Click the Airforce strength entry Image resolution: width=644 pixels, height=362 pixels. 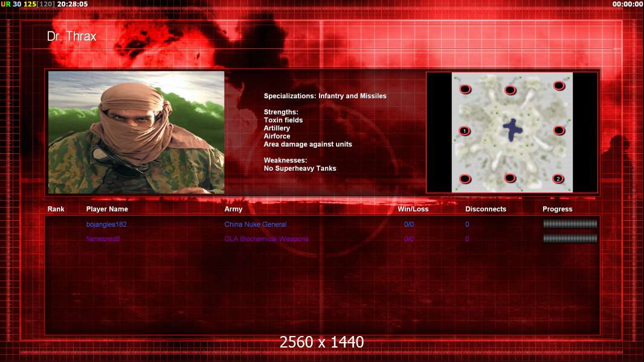(x=277, y=136)
